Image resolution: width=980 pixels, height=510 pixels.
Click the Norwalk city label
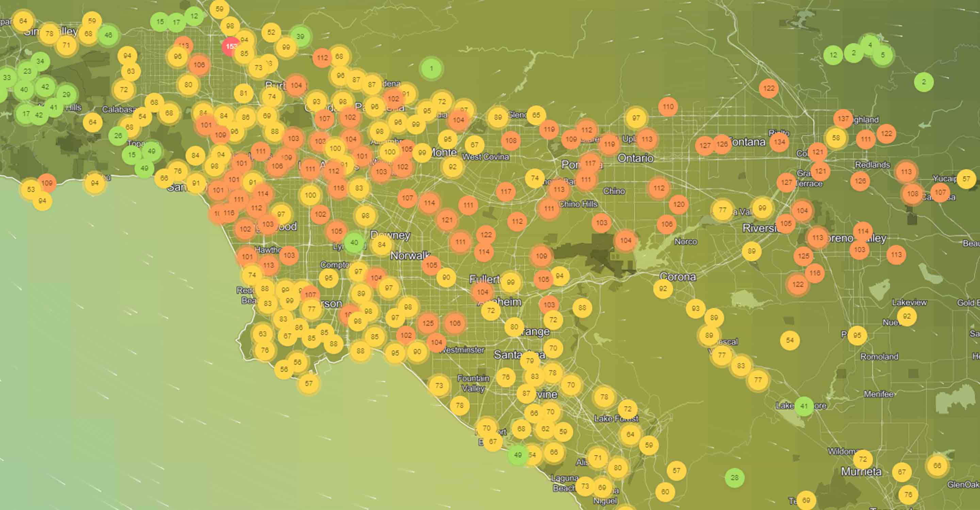tap(410, 256)
